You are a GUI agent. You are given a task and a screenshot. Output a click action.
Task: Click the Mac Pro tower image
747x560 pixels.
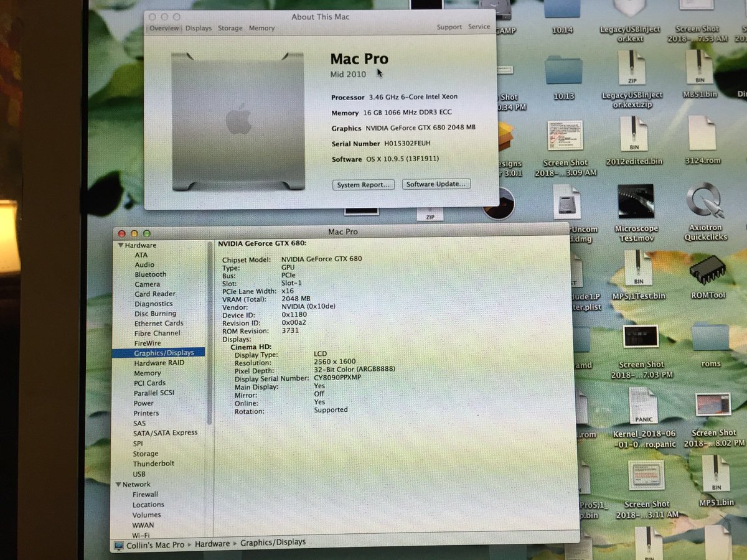239,121
